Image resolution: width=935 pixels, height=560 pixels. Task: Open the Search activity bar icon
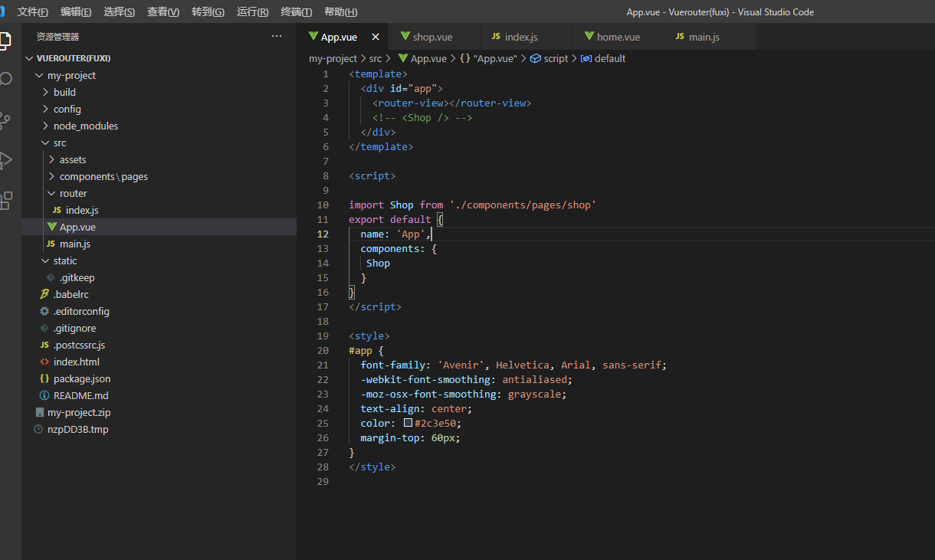tap(5, 79)
